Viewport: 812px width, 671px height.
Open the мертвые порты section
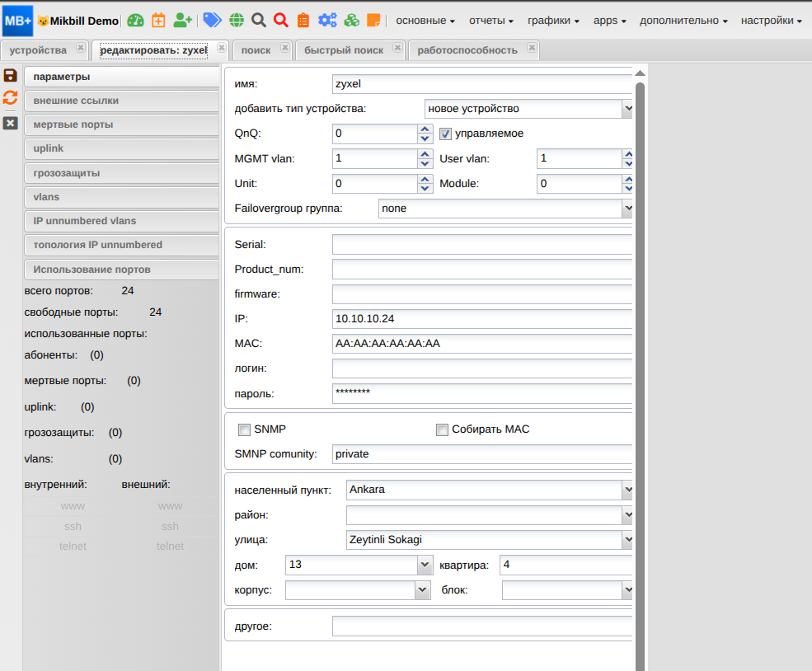pos(122,124)
